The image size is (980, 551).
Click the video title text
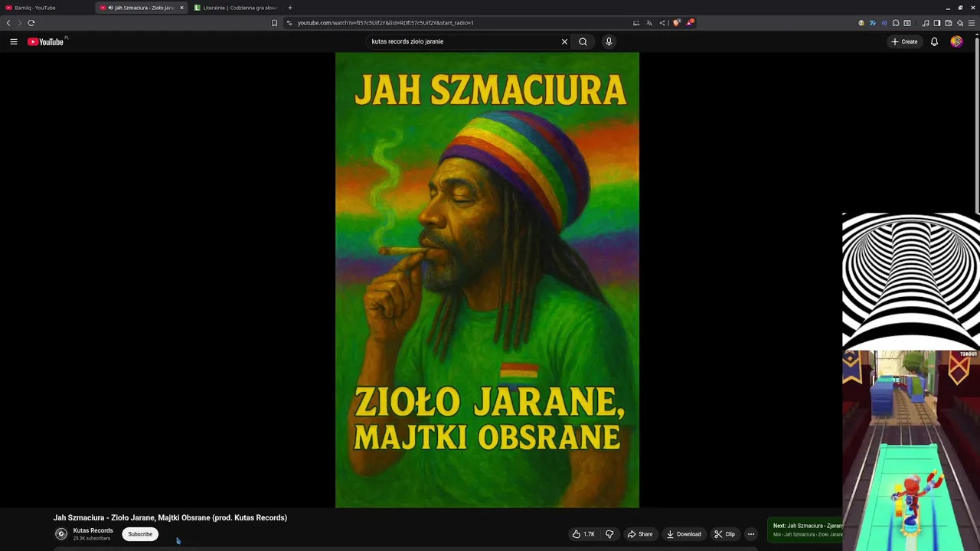tap(170, 518)
